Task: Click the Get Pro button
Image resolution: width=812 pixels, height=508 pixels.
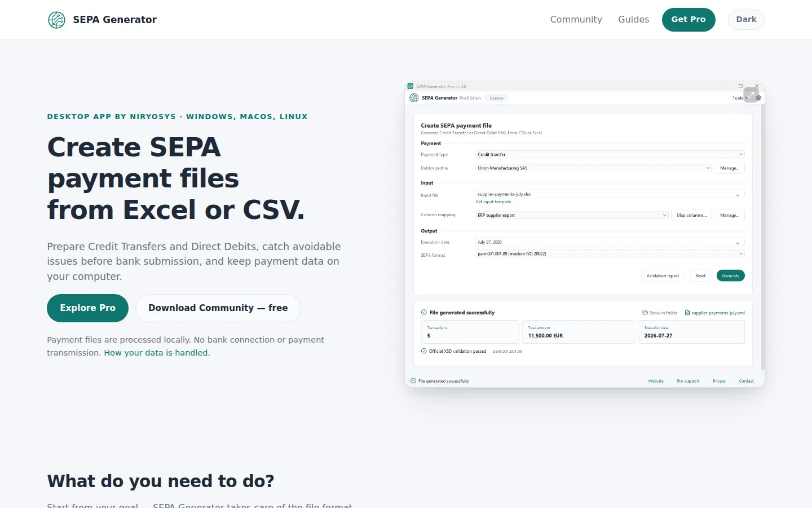Action: [x=688, y=19]
